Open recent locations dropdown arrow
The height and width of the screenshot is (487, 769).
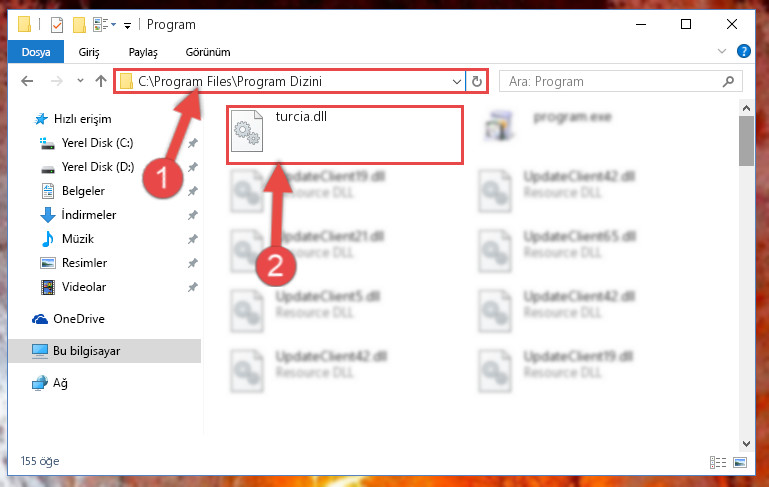[80, 81]
